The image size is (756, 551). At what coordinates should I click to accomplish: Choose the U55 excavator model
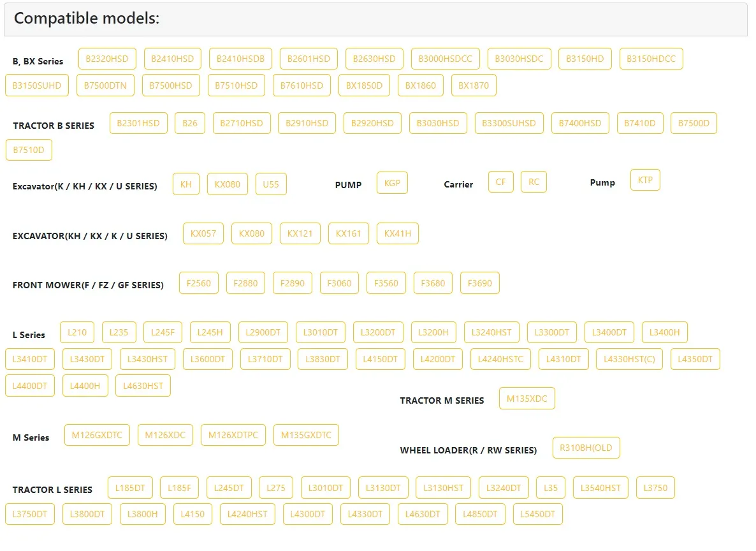tap(271, 184)
